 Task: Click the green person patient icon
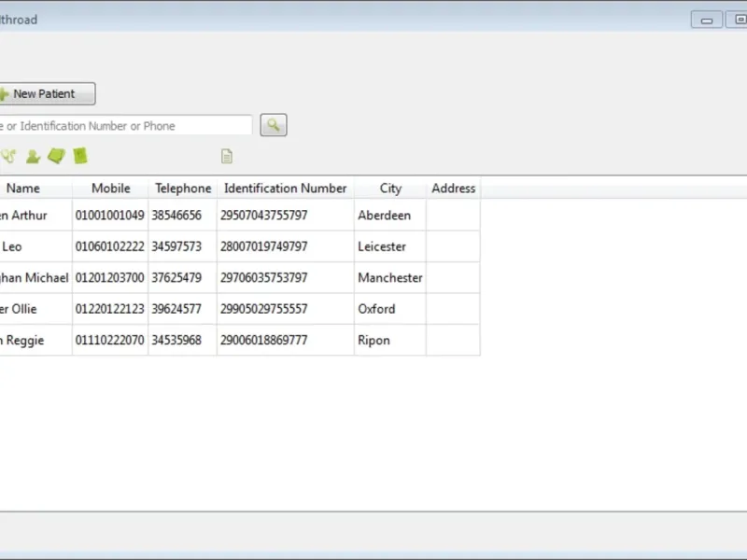(x=33, y=156)
